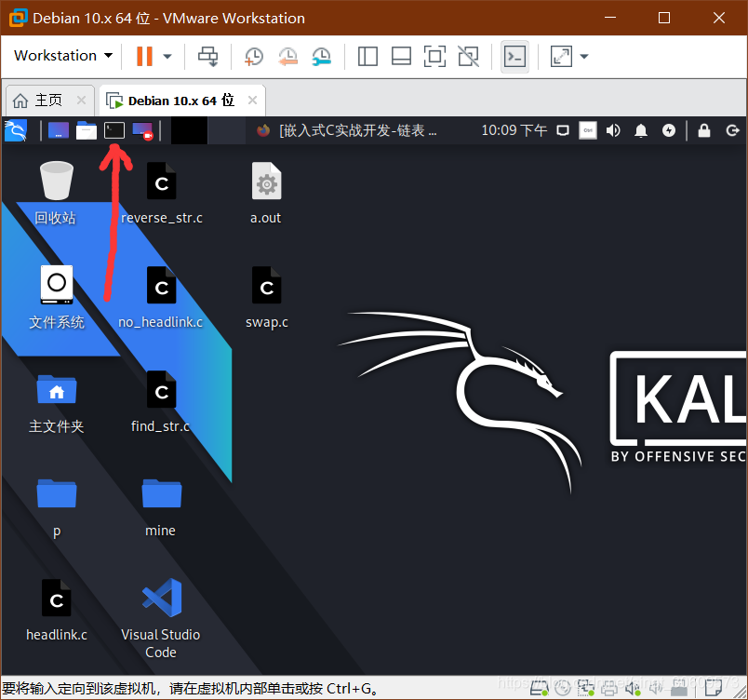The width and height of the screenshot is (748, 700).
Task: Click the stretch guest display icon
Action: (562, 56)
